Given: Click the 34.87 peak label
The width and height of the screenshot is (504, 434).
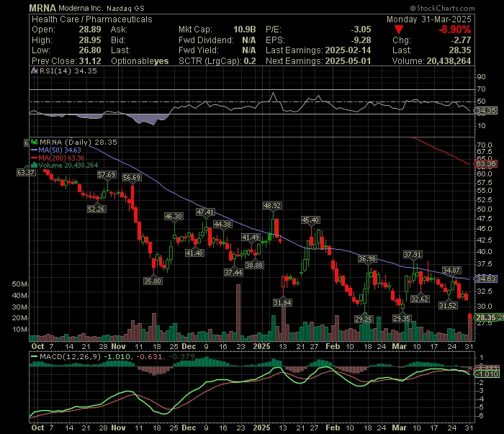Looking at the screenshot, I should tap(451, 271).
